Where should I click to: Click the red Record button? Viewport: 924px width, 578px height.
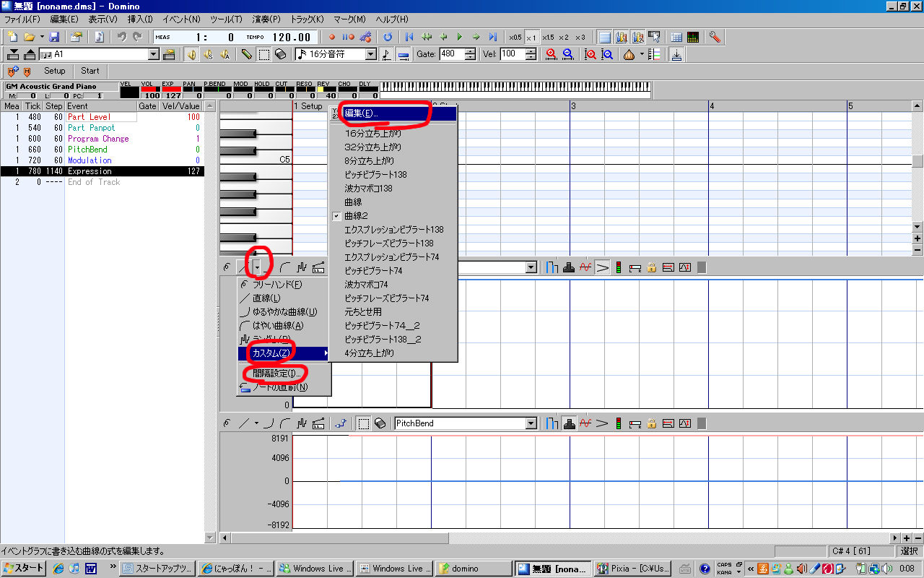(332, 37)
